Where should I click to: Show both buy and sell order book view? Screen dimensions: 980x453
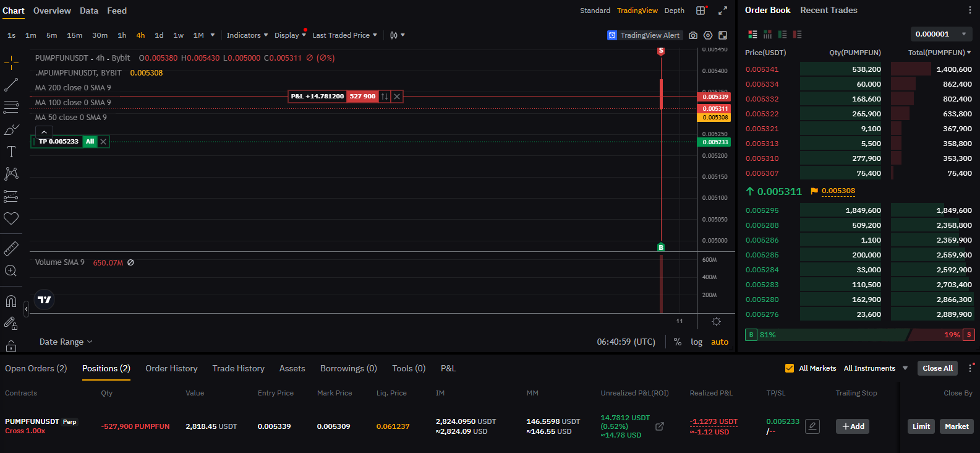(x=752, y=35)
